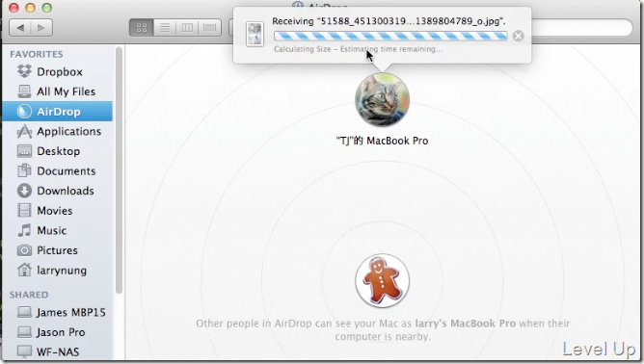This screenshot has width=644, height=364.
Task: Connect to WF-NAS shared device
Action: click(58, 351)
